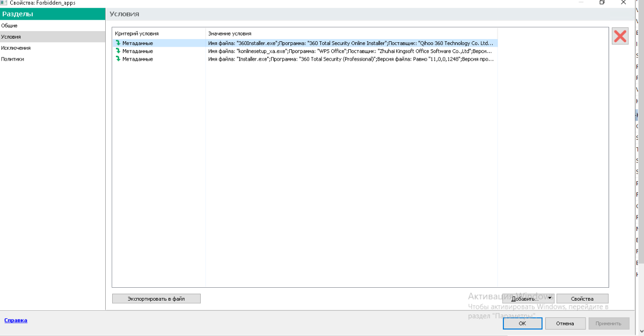Switch to the Условия section
This screenshot has height=336, width=644.
(x=11, y=37)
